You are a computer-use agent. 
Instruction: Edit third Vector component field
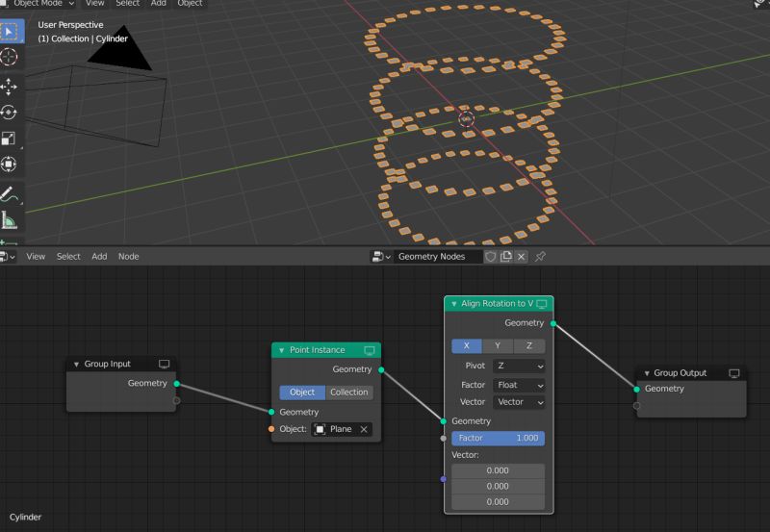(498, 502)
